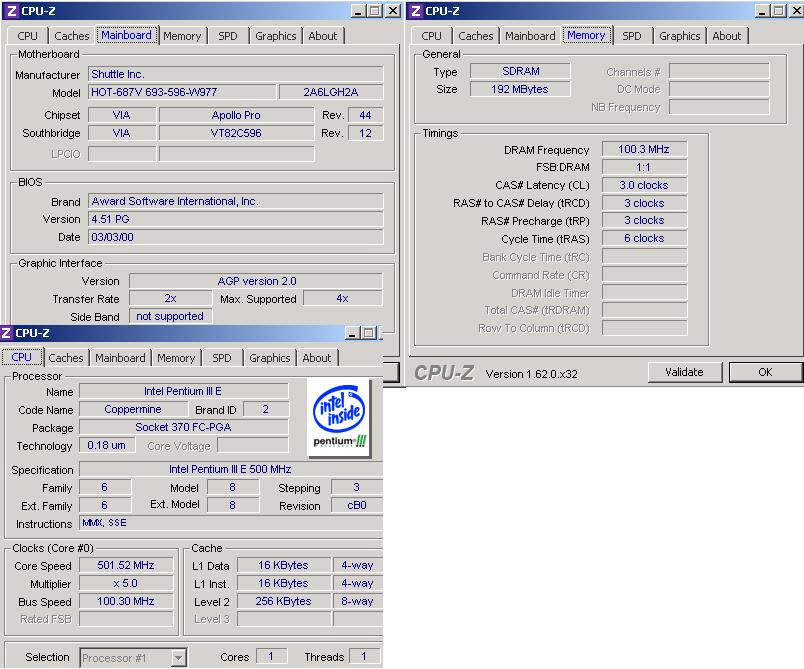Click the CAS# Latency value 3.0 clocks
Viewport: 804px width, 669px height.
[644, 185]
